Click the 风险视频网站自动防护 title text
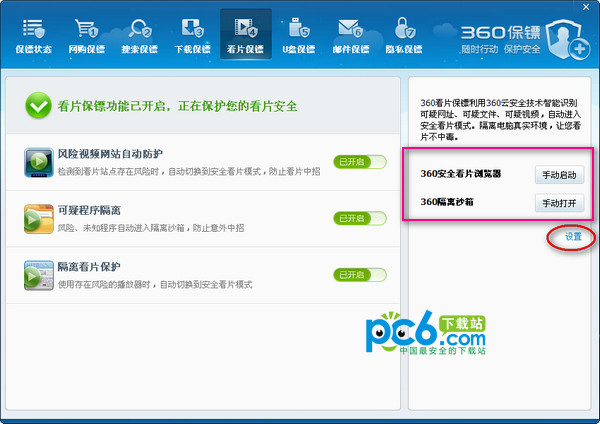This screenshot has width=600, height=424. pyautogui.click(x=110, y=154)
